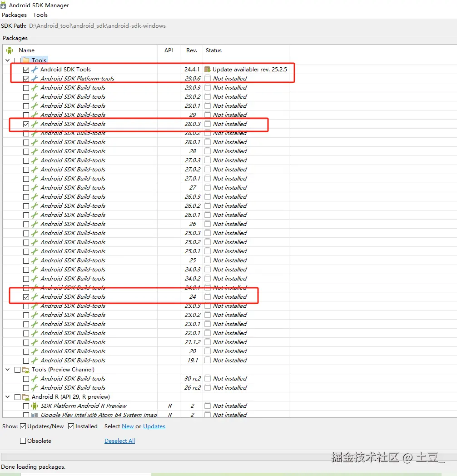Click the Android SDK Manager title bar icon
The height and width of the screenshot is (476, 457).
[3, 5]
